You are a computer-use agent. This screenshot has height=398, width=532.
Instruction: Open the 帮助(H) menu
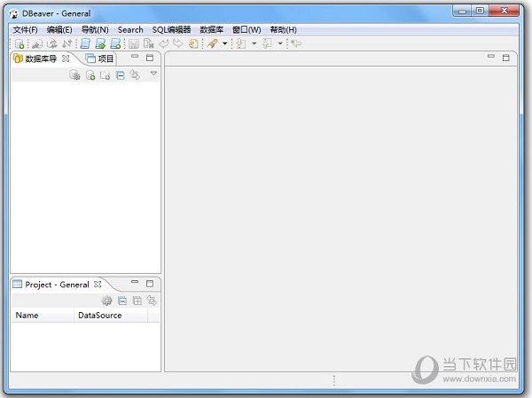[x=284, y=30]
